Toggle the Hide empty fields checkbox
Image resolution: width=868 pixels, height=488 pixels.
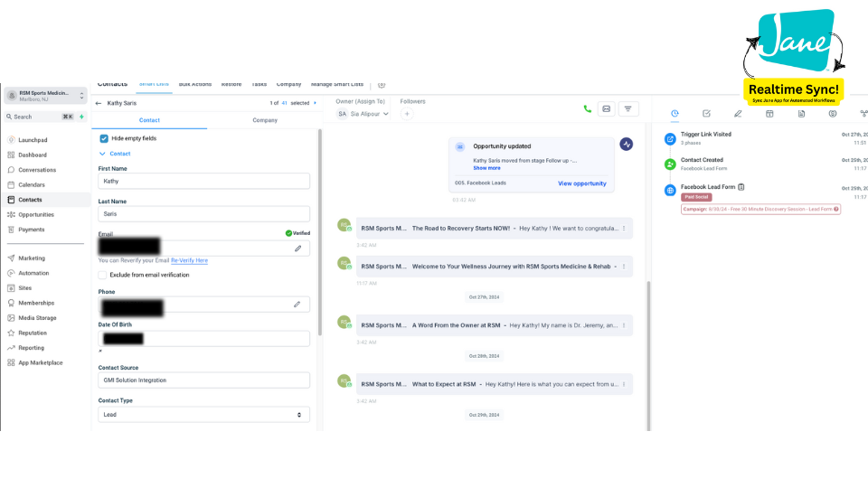coord(104,138)
